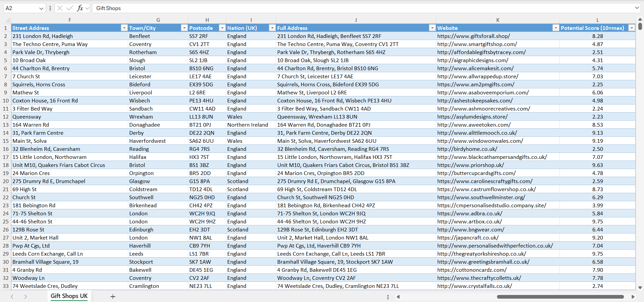This screenshot has width=644, height=302.
Task: Select the postcode cell EH2 3DT
Action: click(207, 229)
